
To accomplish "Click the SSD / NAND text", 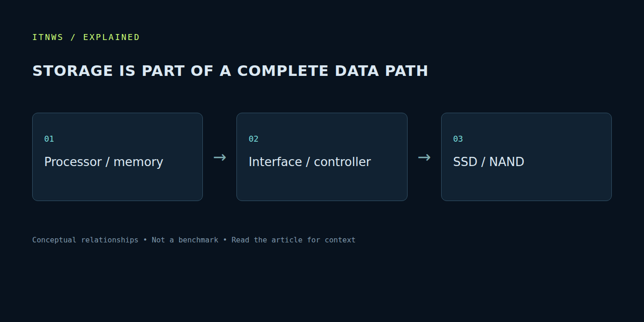I will click(489, 162).
